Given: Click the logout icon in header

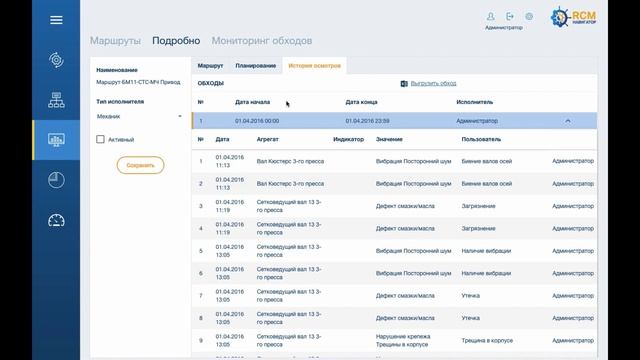Looking at the screenshot, I should pyautogui.click(x=510, y=16).
